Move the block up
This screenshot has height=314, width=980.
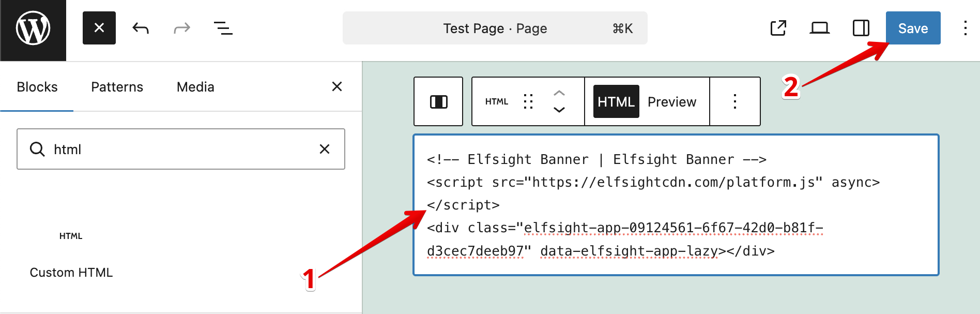tap(559, 93)
